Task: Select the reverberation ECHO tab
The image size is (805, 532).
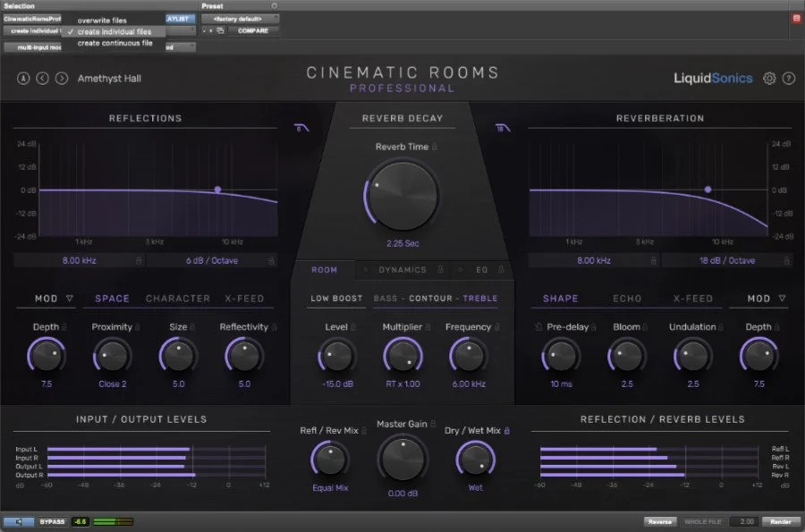Action: point(627,299)
